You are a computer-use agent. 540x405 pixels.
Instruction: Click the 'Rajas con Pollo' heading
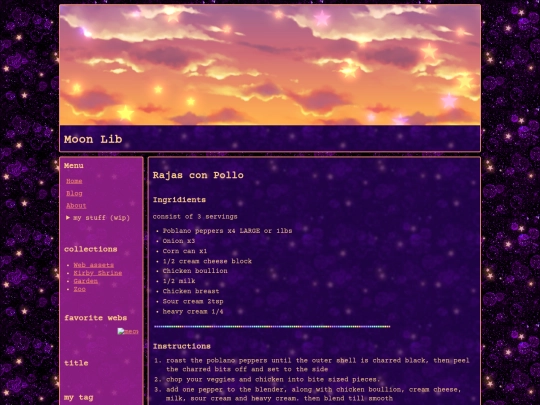pyautogui.click(x=198, y=175)
